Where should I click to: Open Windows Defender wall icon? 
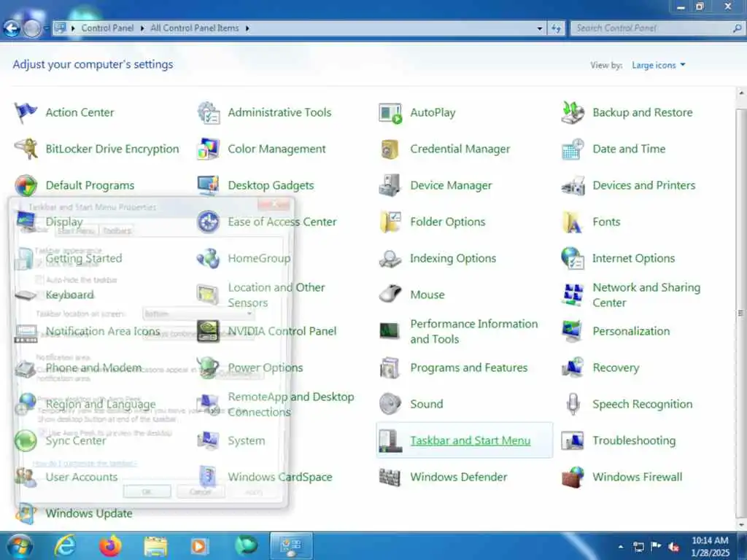tap(391, 477)
